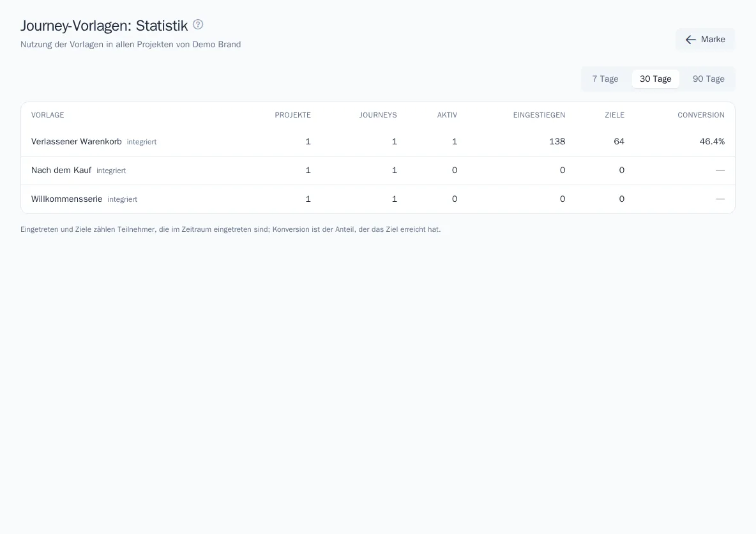The width and height of the screenshot is (756, 534).
Task: Show the 90 Tage range
Action: pos(708,79)
